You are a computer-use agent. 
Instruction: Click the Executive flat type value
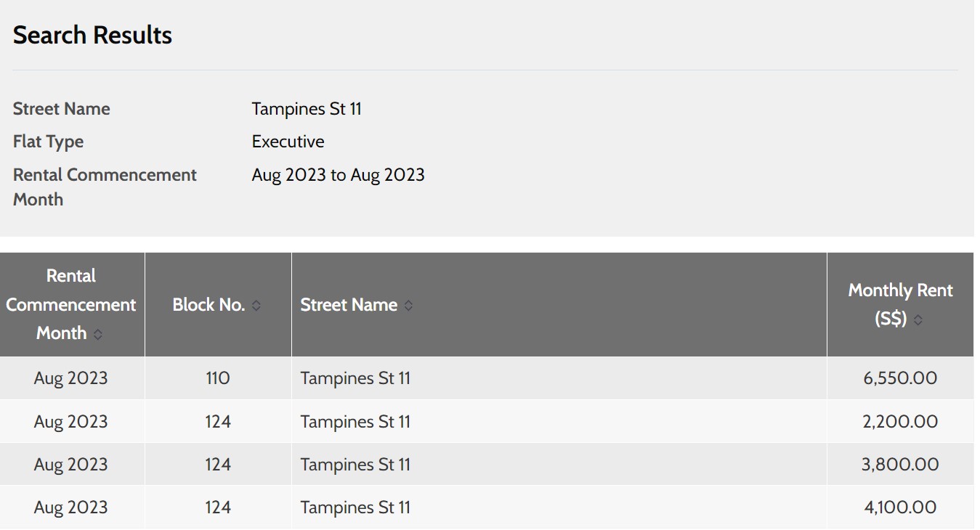(288, 142)
